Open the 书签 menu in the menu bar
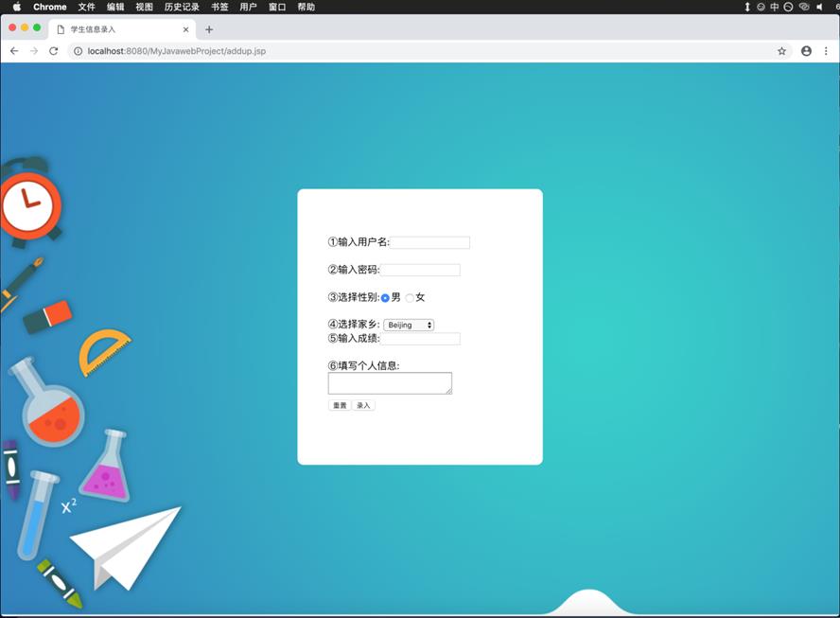Image resolution: width=840 pixels, height=618 pixels. [219, 7]
